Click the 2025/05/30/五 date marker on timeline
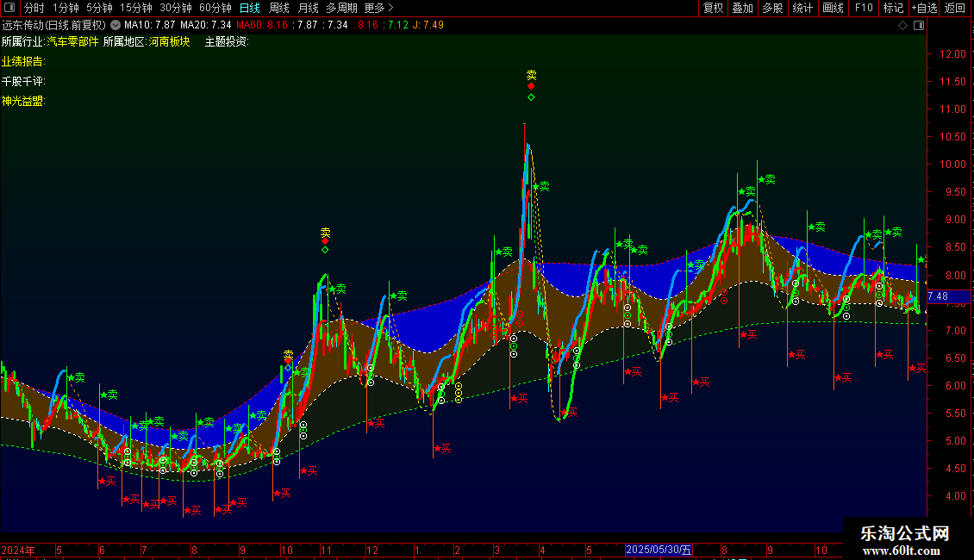Screen dimensions: 974x560 tap(659, 550)
